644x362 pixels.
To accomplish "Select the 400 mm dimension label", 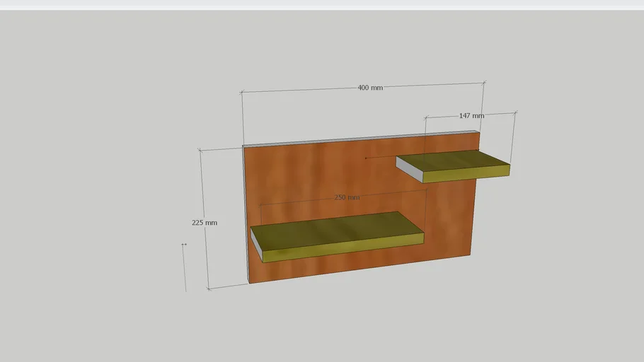I will [369, 88].
